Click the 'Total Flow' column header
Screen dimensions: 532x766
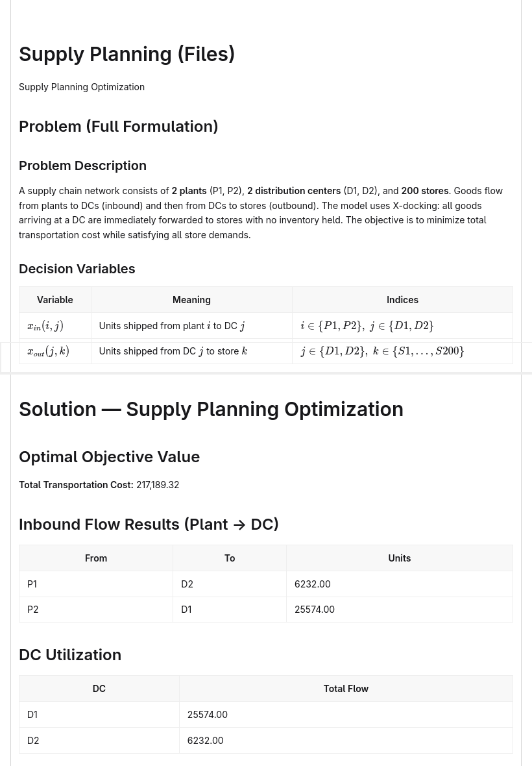346,689
